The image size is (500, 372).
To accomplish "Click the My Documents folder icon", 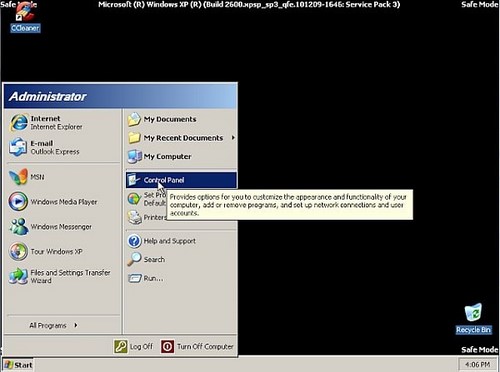I will pyautogui.click(x=134, y=119).
